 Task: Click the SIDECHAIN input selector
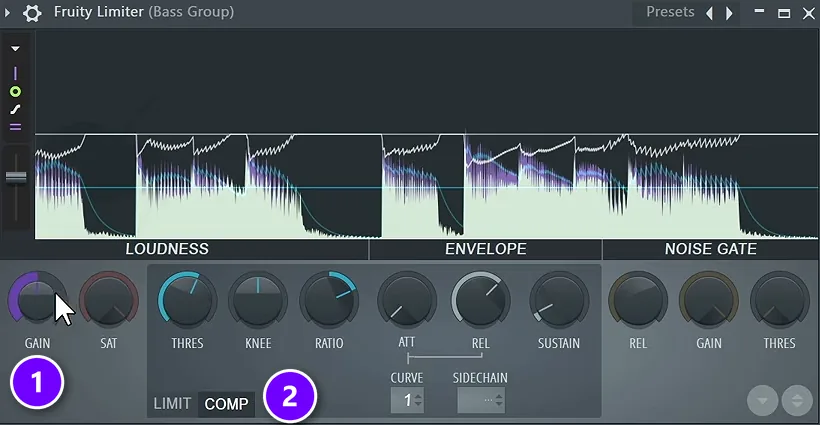pyautogui.click(x=481, y=400)
